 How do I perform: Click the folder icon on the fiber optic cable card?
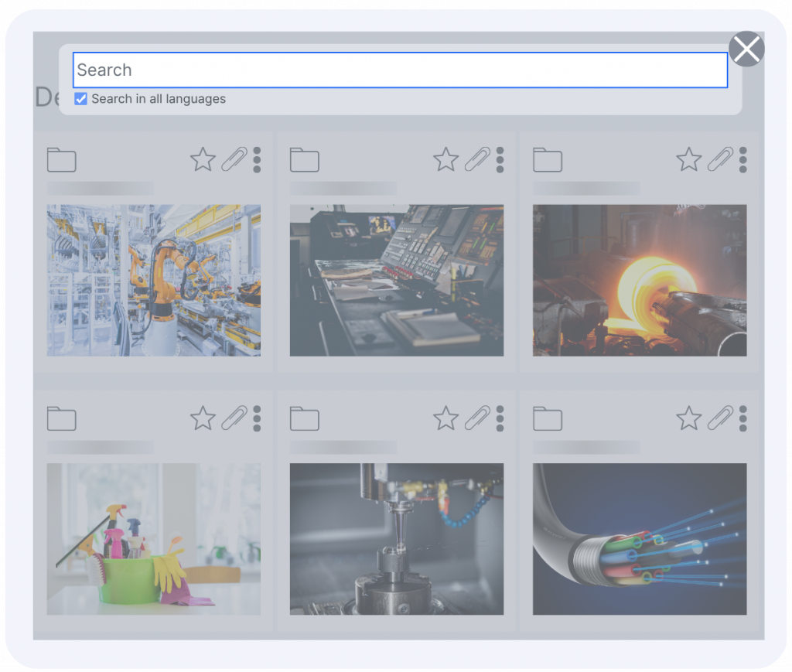click(x=548, y=418)
